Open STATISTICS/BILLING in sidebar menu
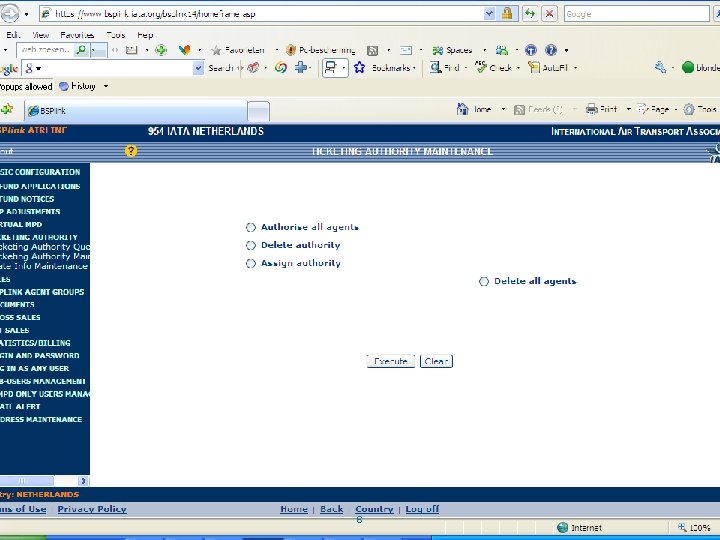Screen dimensions: 720x540 click(x=35, y=343)
